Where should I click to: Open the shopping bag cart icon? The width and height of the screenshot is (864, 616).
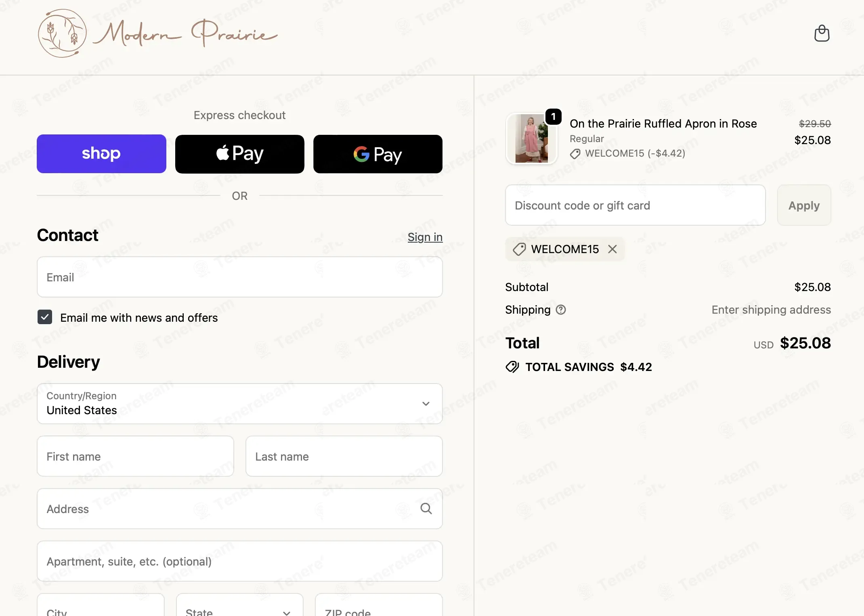click(x=822, y=34)
